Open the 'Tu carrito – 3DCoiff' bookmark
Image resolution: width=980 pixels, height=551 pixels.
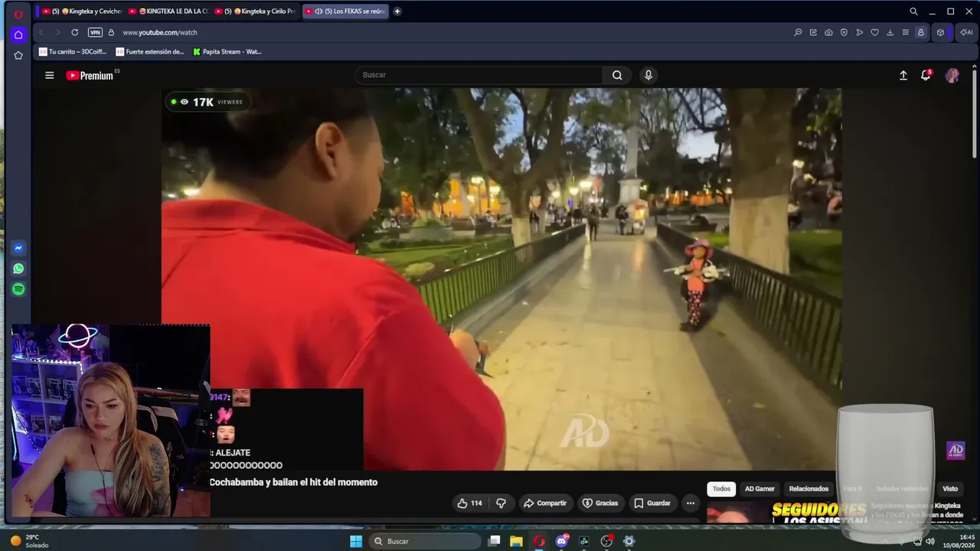[73, 52]
